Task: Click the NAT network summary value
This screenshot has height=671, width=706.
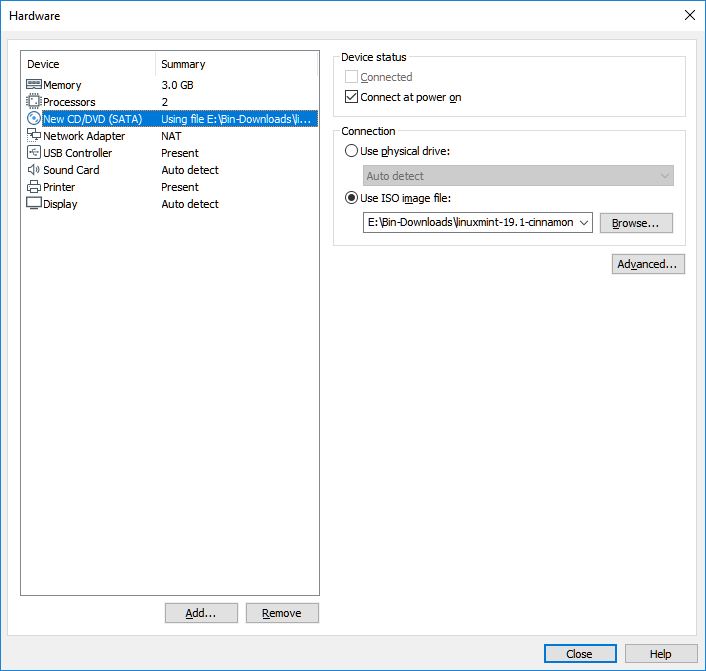Action: [x=171, y=136]
